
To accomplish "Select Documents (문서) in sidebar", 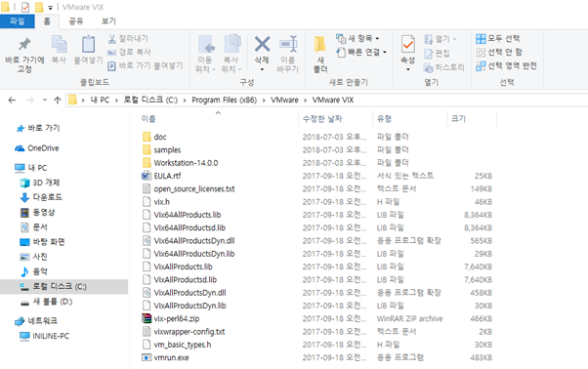I will (x=34, y=227).
